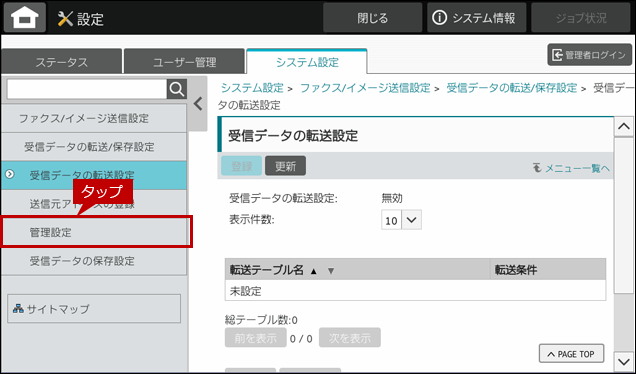
Task: Sort 転送テーブル名 descending arrow
Action: click(331, 271)
